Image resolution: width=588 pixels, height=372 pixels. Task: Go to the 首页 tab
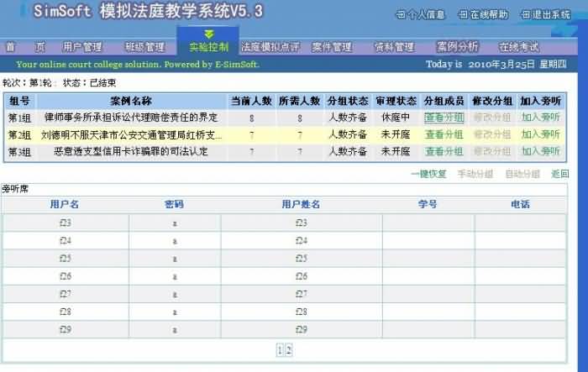coord(25,47)
